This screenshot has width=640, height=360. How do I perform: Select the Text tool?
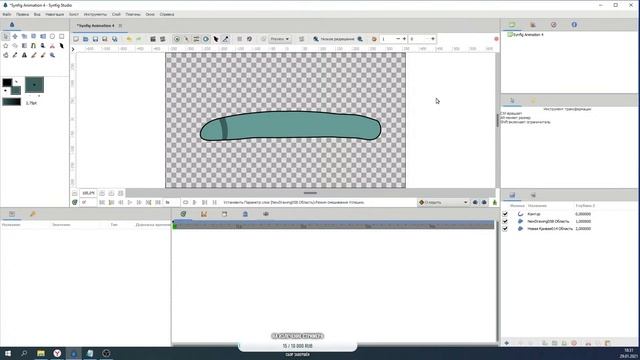[24, 55]
